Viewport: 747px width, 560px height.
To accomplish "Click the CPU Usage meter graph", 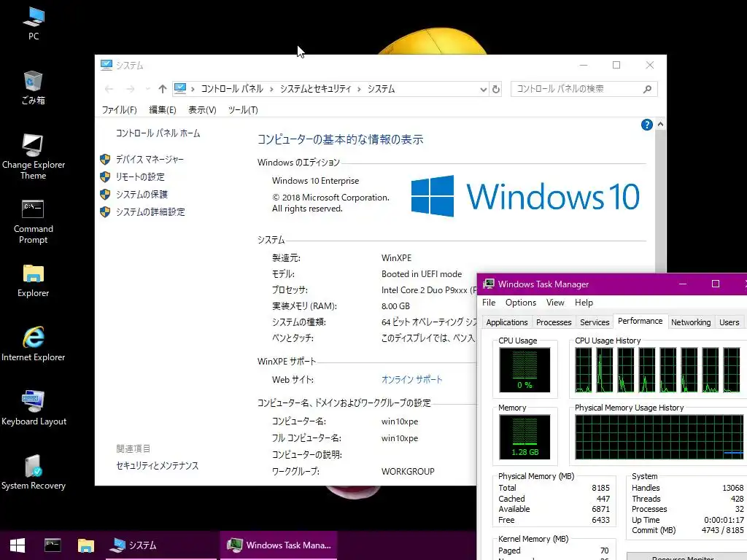I will (525, 370).
